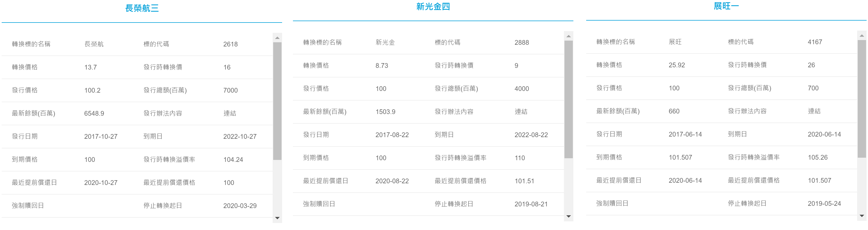Select early redemption date 2020-08-22
This screenshot has width=868, height=230.
392,181
